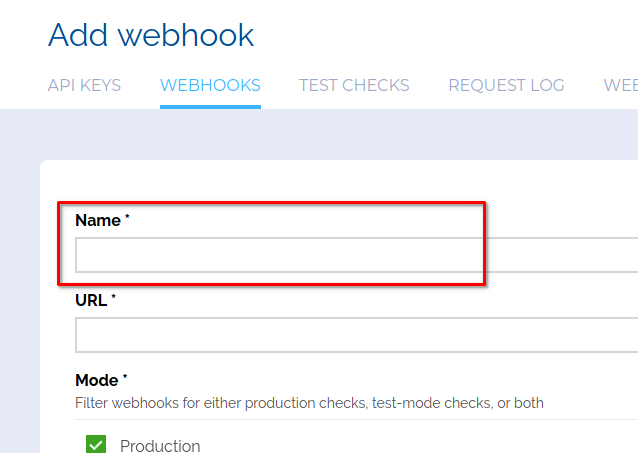Viewport: 638px width, 453px height.
Task: Go to the REQUEST LOG tab
Action: [x=506, y=85]
